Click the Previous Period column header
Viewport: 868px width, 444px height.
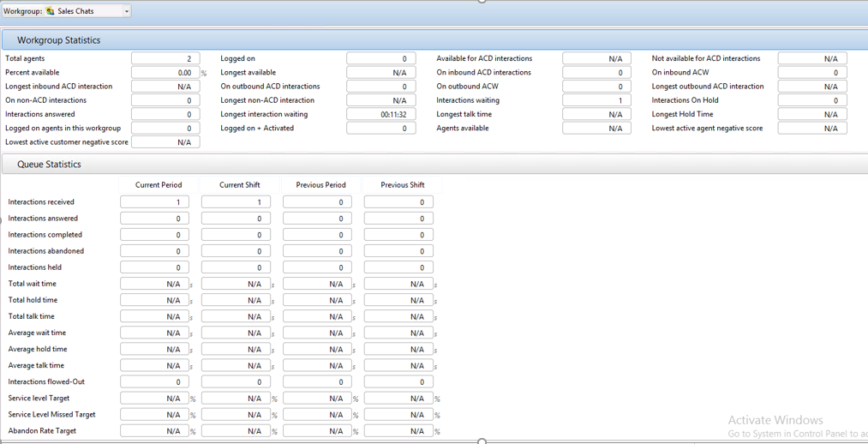(320, 185)
